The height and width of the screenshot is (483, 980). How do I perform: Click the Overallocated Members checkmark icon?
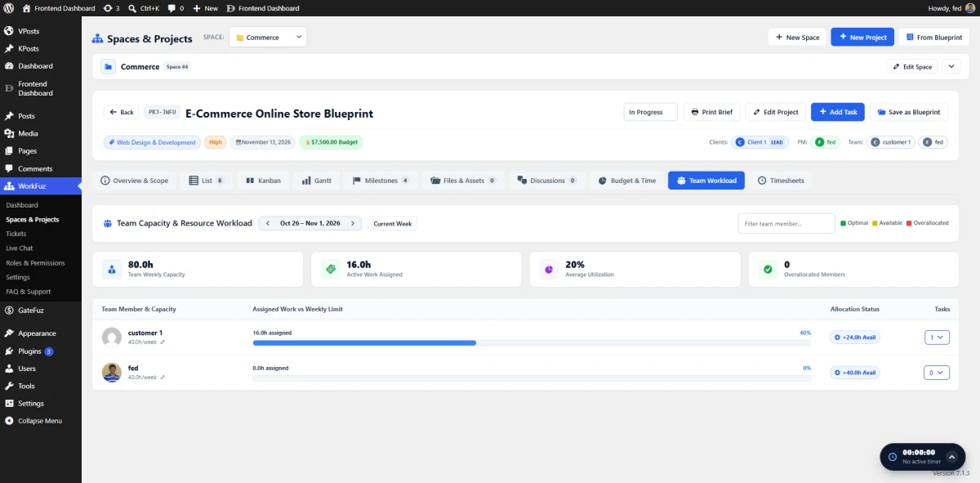click(x=768, y=269)
